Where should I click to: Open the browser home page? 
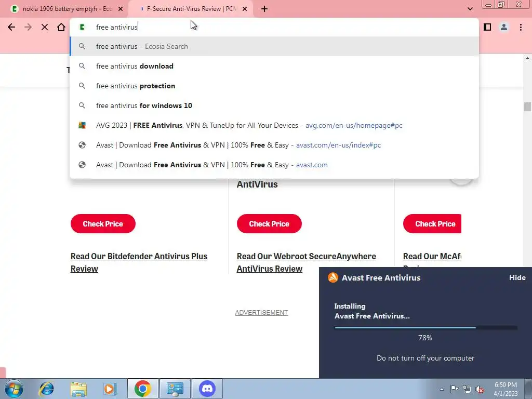coord(61,27)
